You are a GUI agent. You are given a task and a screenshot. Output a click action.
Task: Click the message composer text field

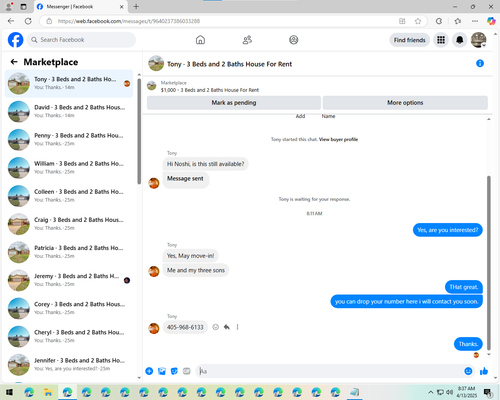329,371
